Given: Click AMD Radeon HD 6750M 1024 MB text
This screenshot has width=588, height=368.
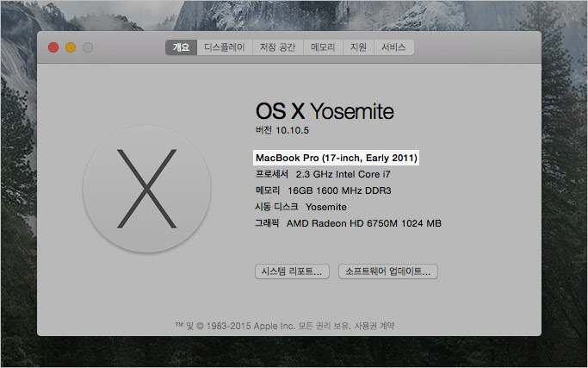Looking at the screenshot, I should [x=364, y=223].
